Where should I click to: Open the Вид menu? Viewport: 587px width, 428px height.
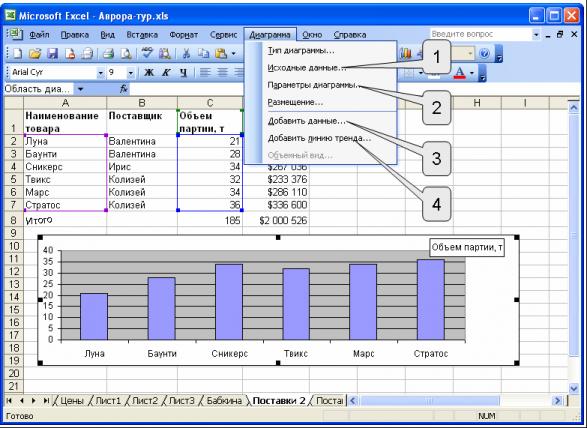pyautogui.click(x=107, y=35)
